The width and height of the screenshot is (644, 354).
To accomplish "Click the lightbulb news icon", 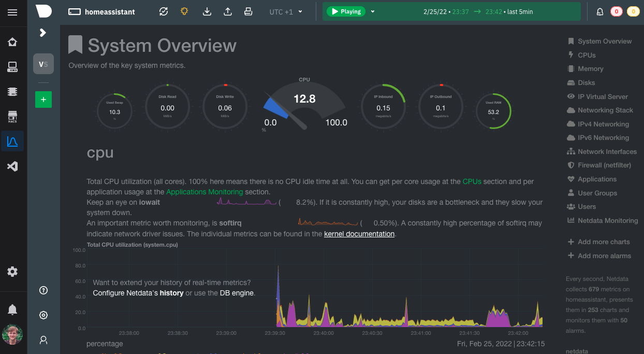I will pyautogui.click(x=184, y=11).
